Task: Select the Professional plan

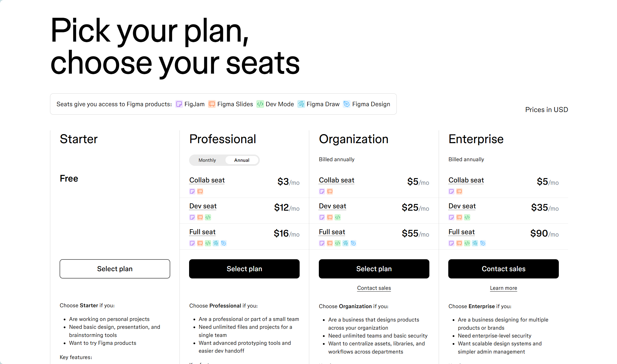Action: 244,269
